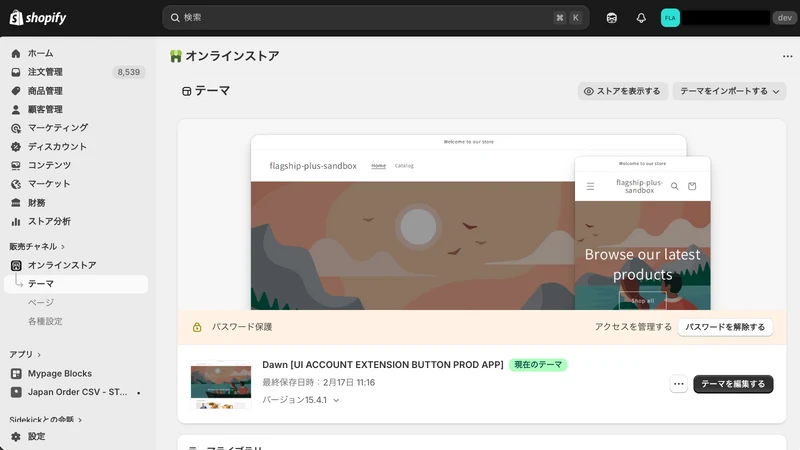This screenshot has width=800, height=450.
Task: Click the bar chart icon beside ストア分析
Action: coord(16,221)
